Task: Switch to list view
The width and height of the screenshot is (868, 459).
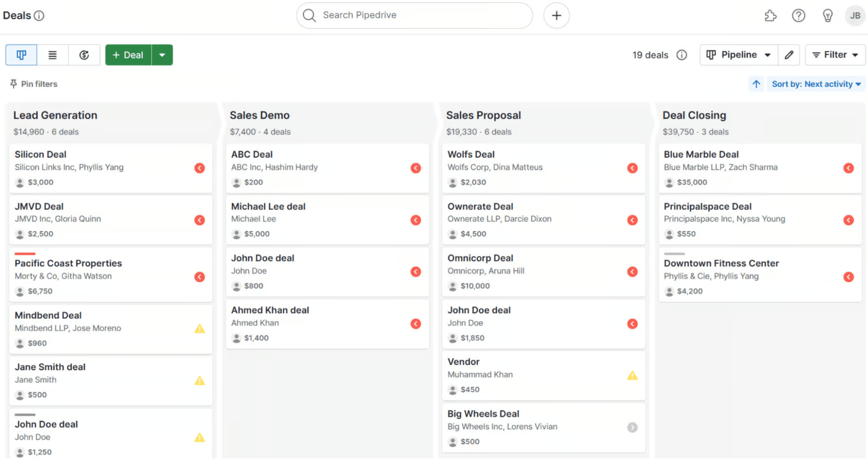Action: 53,55
